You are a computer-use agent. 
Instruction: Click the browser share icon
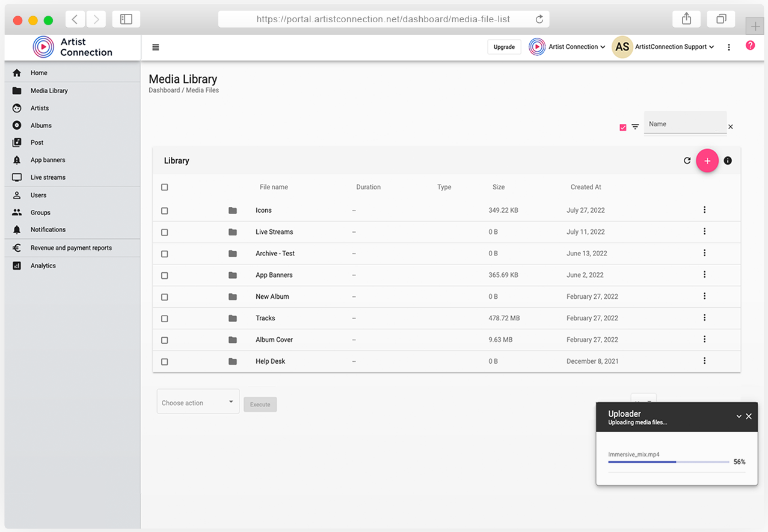[x=686, y=19]
